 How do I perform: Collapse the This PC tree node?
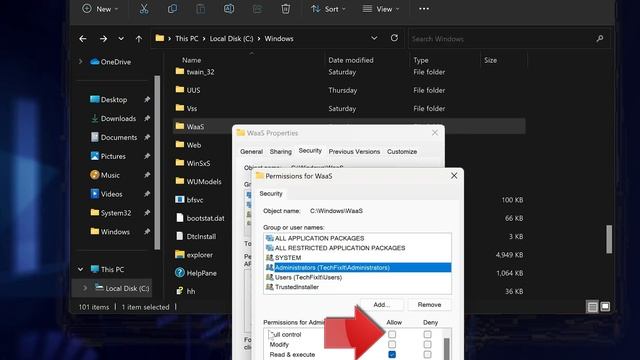80,269
